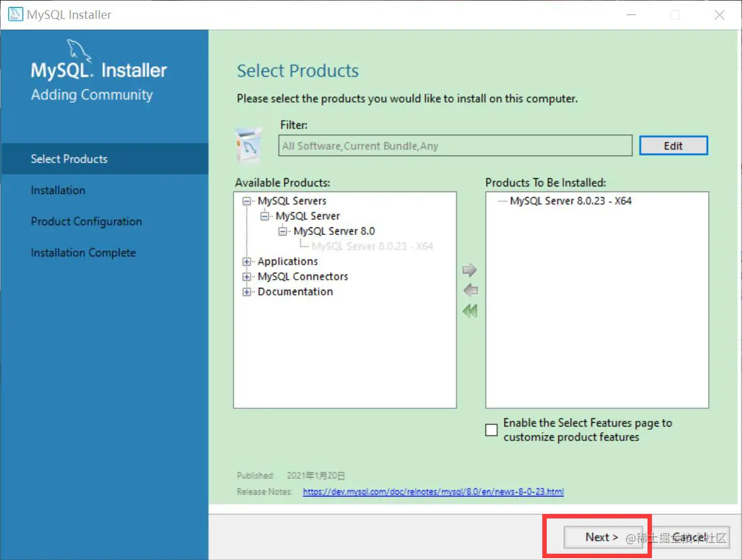Select the Applications tree label

coord(288,262)
